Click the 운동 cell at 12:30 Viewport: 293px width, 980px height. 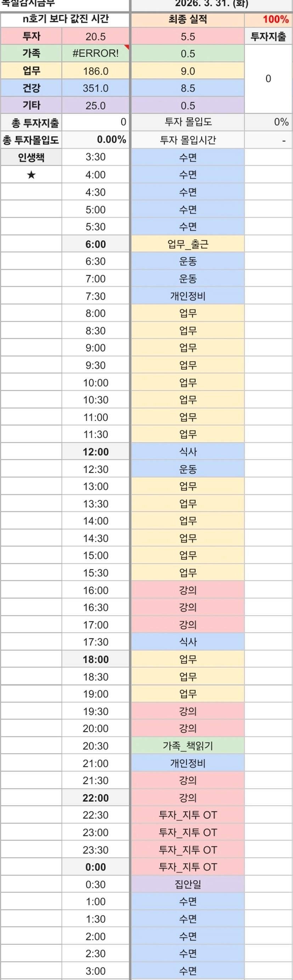coord(188,469)
